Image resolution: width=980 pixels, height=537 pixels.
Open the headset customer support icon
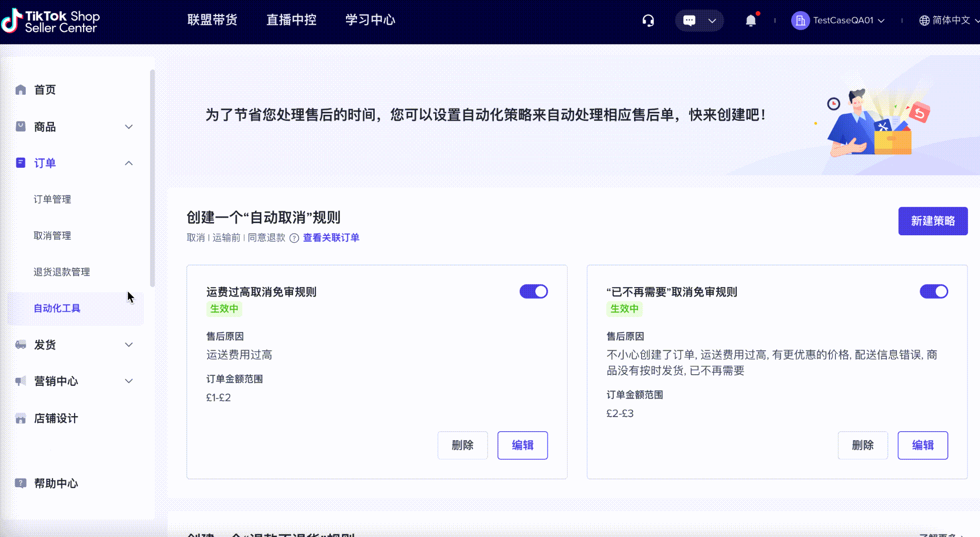pos(648,21)
